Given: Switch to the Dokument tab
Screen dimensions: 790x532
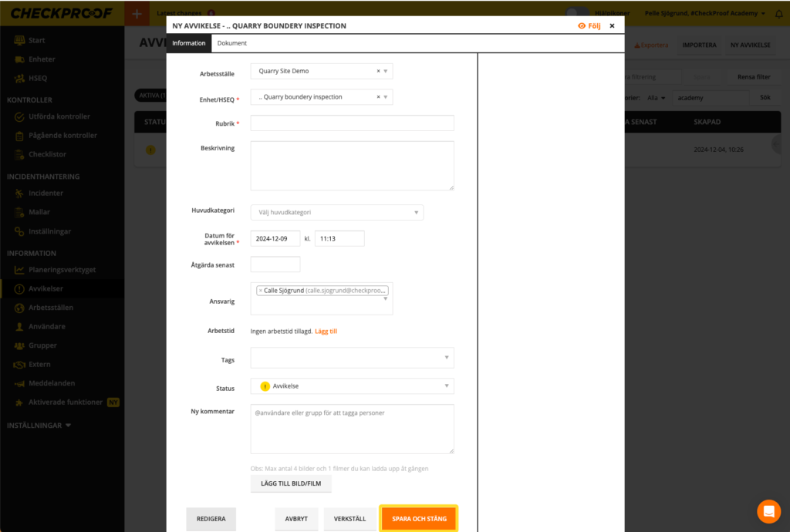Looking at the screenshot, I should tap(231, 43).
